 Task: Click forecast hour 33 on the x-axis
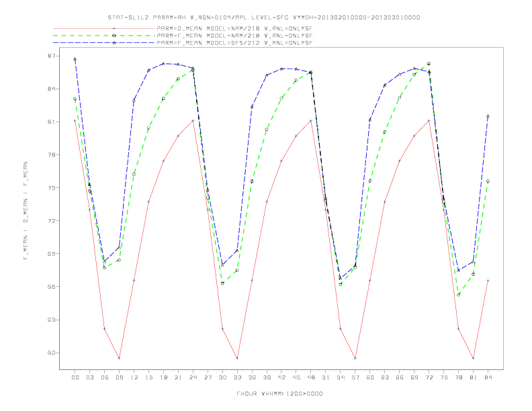tap(237, 377)
